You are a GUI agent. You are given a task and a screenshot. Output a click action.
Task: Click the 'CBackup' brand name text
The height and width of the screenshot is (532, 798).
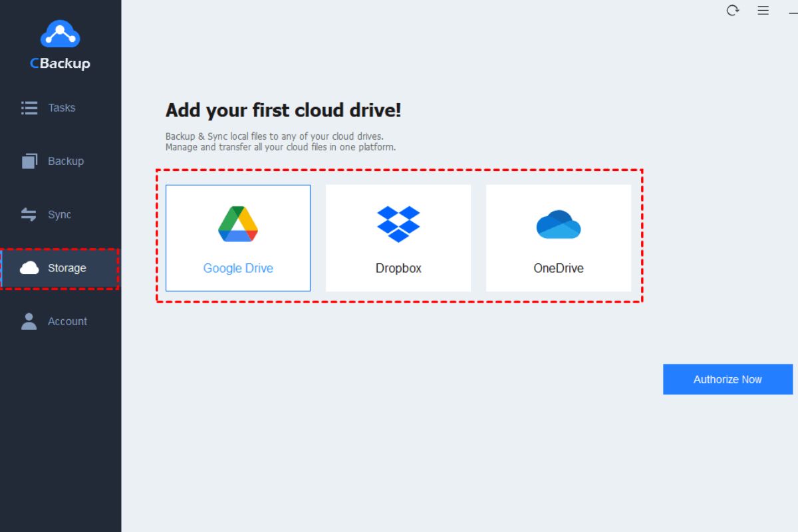tap(60, 64)
